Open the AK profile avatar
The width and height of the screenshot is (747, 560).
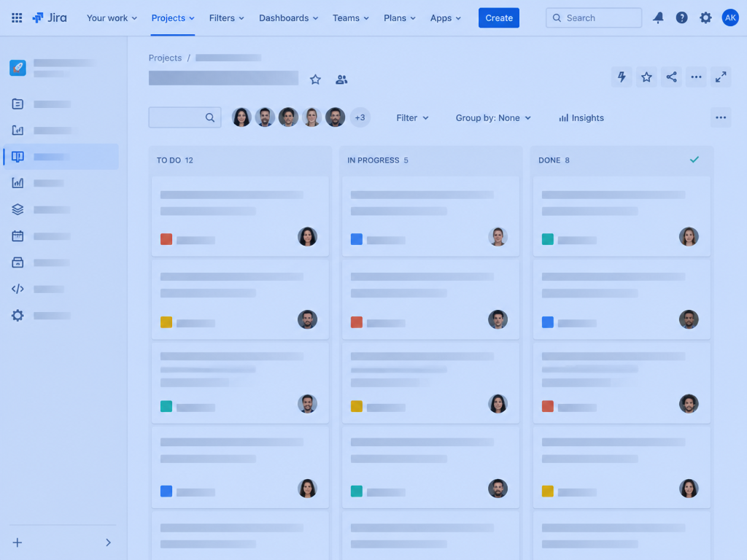click(x=729, y=18)
